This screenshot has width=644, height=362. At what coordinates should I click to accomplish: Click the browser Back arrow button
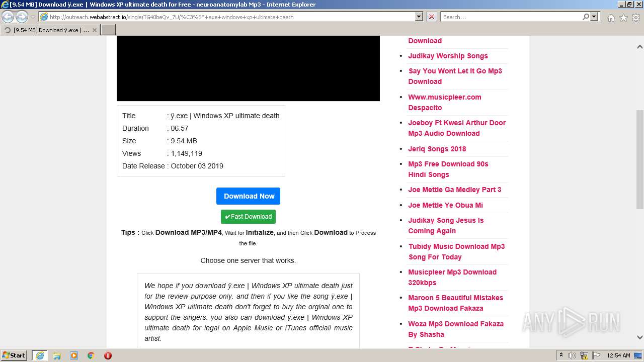point(8,17)
